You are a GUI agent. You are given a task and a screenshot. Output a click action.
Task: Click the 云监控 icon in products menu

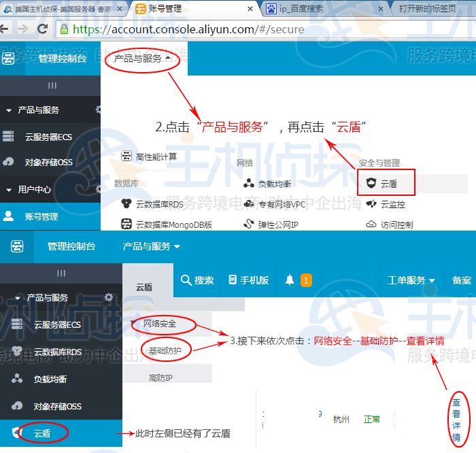pyautogui.click(x=371, y=204)
